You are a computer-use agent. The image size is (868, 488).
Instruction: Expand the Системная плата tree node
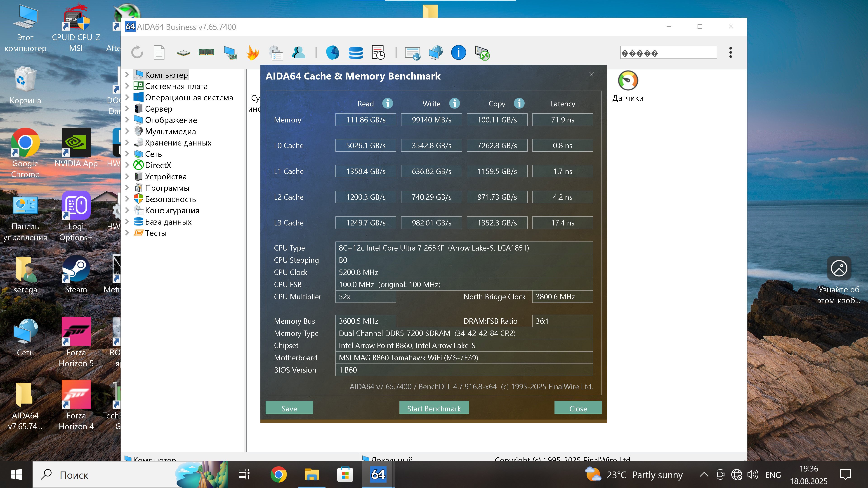tap(127, 86)
